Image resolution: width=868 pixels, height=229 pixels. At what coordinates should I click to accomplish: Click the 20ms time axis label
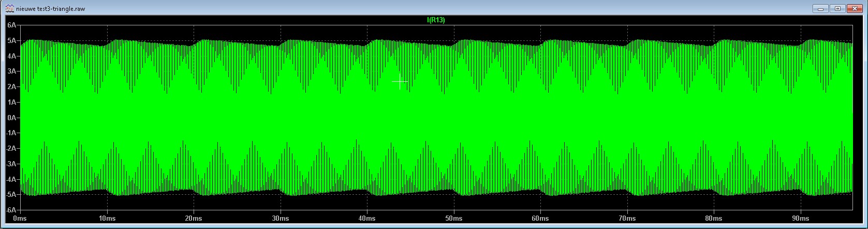(194, 219)
